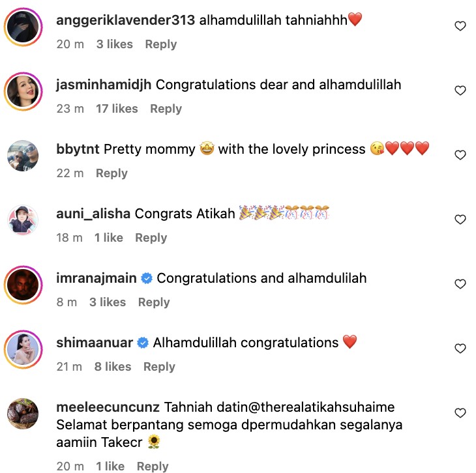Viewport: 476px width, 473px height.
Task: Like meeleecuncunz's comment with the heart
Action: tap(460, 413)
